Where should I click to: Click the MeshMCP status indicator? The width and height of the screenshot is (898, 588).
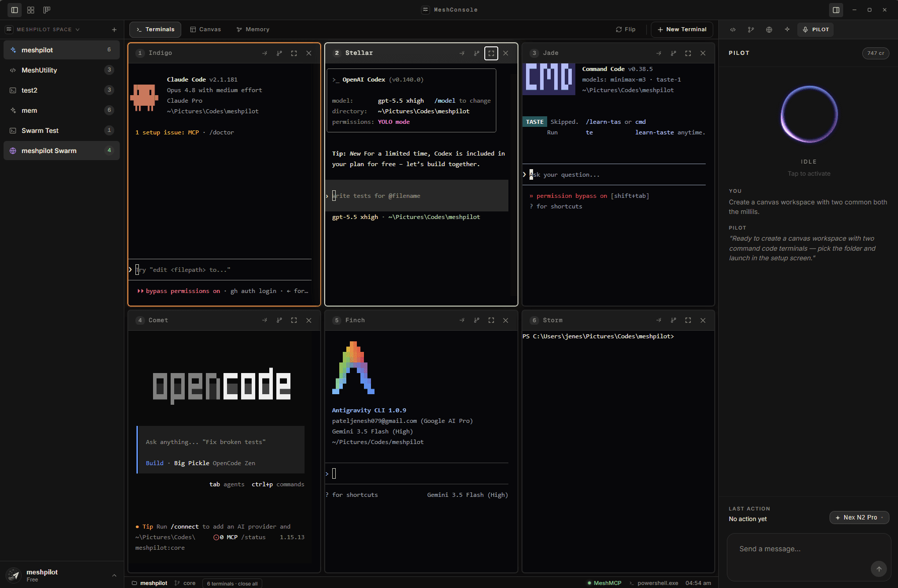pyautogui.click(x=605, y=583)
